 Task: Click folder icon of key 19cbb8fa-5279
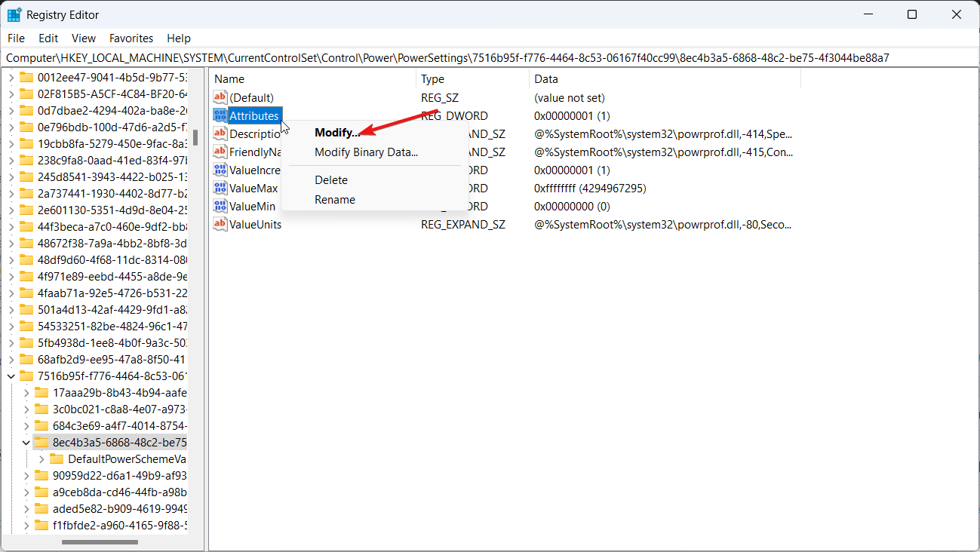26,143
